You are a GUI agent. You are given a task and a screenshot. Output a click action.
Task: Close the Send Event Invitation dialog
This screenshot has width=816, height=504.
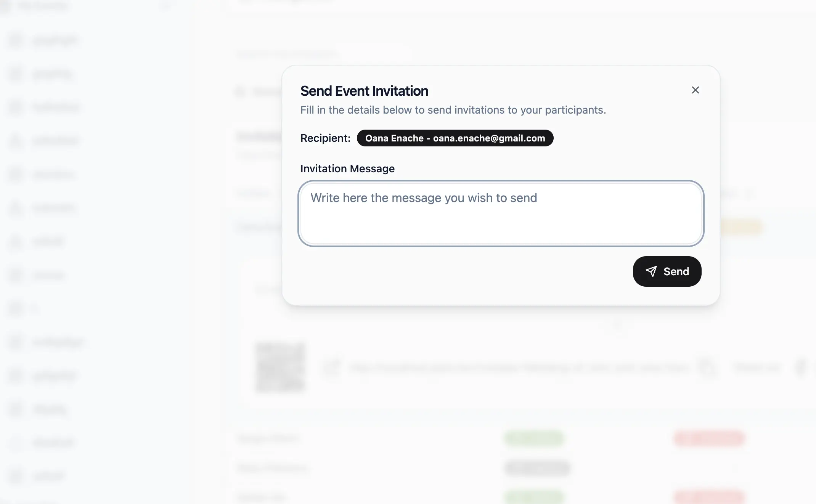[695, 90]
